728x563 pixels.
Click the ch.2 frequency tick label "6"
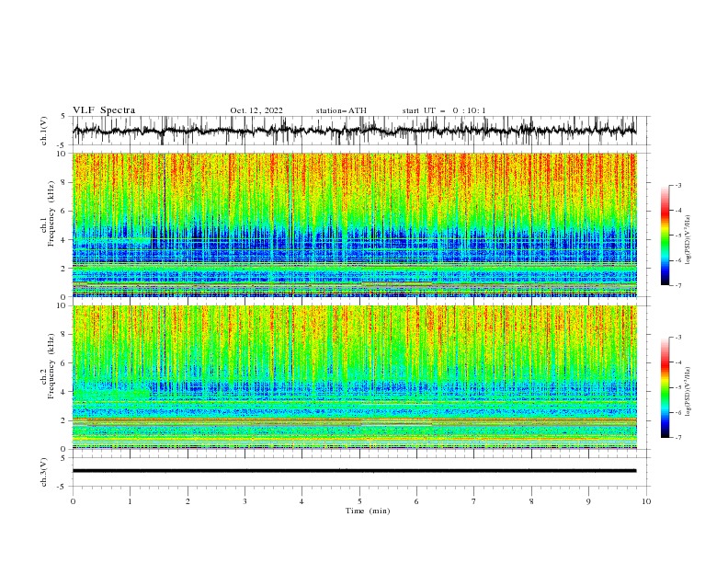pos(64,362)
